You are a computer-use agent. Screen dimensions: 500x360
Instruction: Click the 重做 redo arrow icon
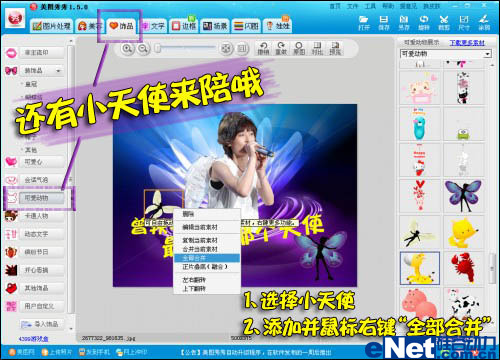click(281, 48)
